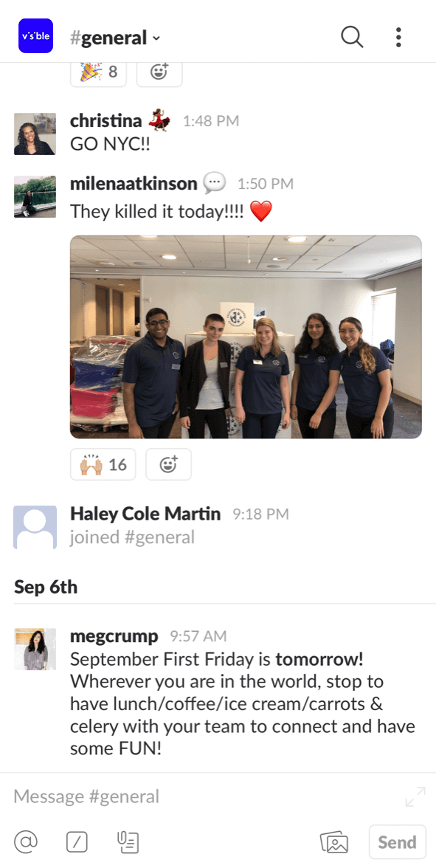436x868 pixels.
Task: Attach a file with the paperclip document icon
Action: tap(128, 842)
